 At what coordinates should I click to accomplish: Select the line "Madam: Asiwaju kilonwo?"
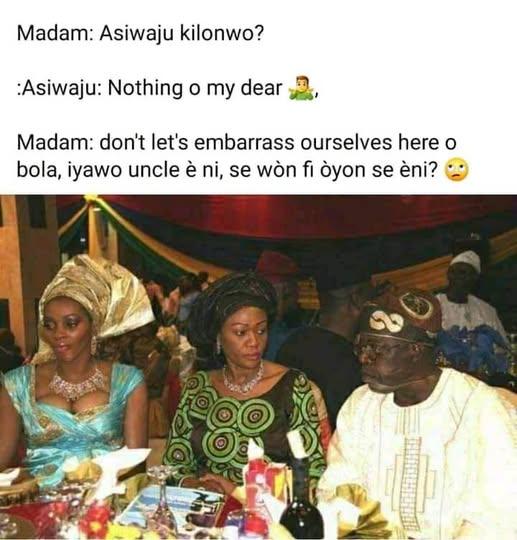(x=140, y=33)
